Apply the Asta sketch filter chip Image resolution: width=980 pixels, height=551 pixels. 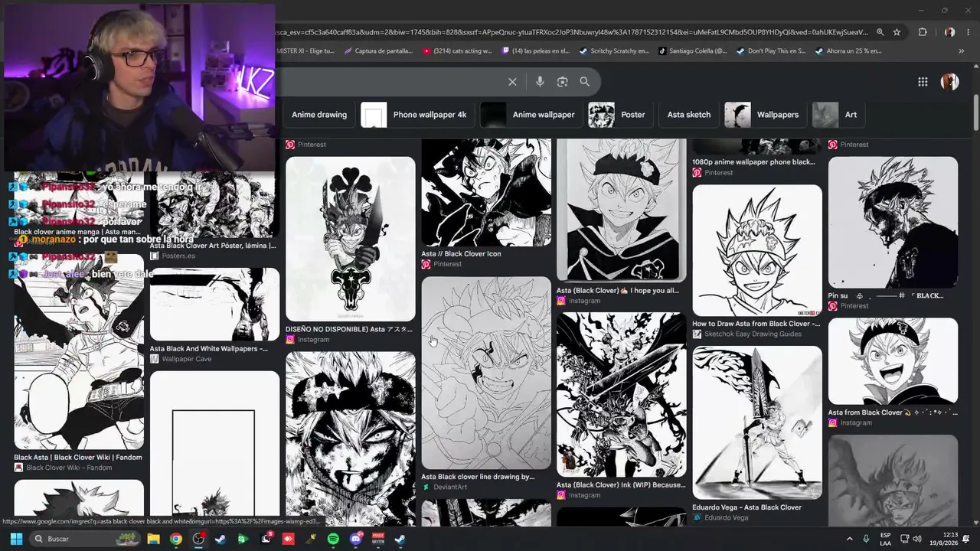[689, 115]
